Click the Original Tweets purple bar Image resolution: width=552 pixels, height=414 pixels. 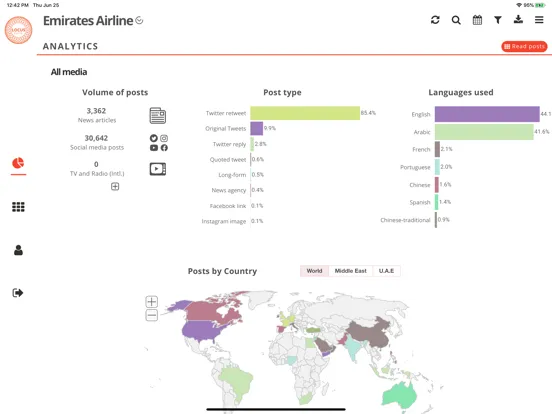(x=257, y=128)
